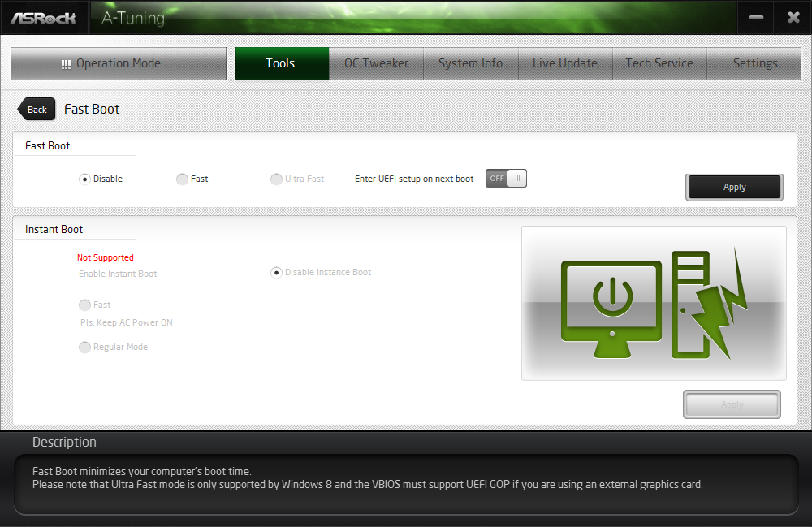
Task: Click the Operation Mode grid icon
Action: click(66, 64)
